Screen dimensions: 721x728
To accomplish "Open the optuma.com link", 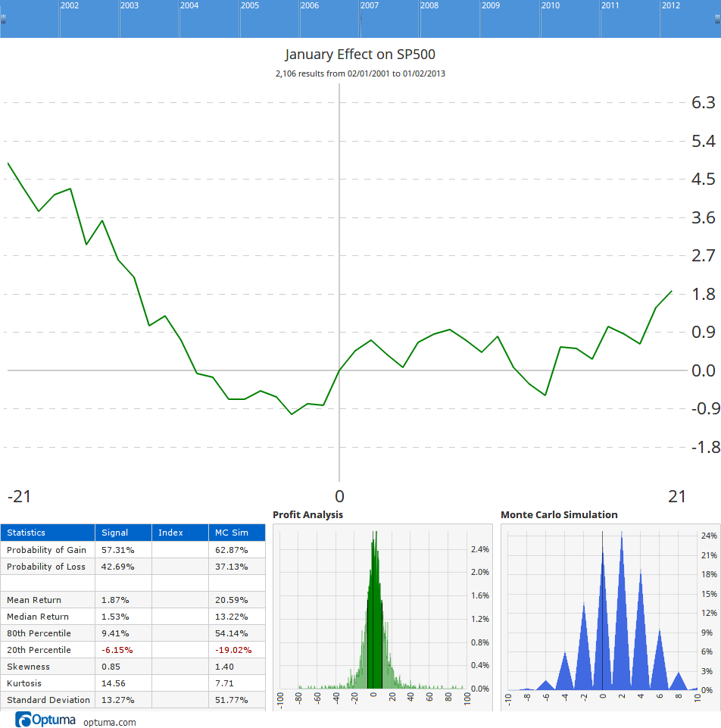I will (x=110, y=723).
